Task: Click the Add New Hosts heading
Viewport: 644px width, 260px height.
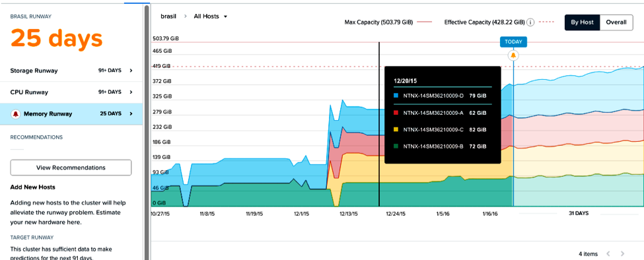Action: pos(32,187)
